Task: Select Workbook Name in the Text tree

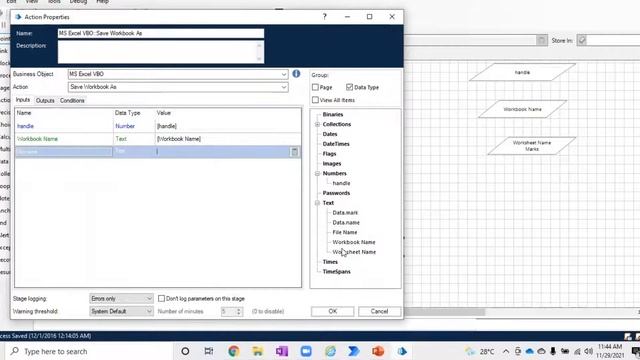Action: pyautogui.click(x=353, y=242)
